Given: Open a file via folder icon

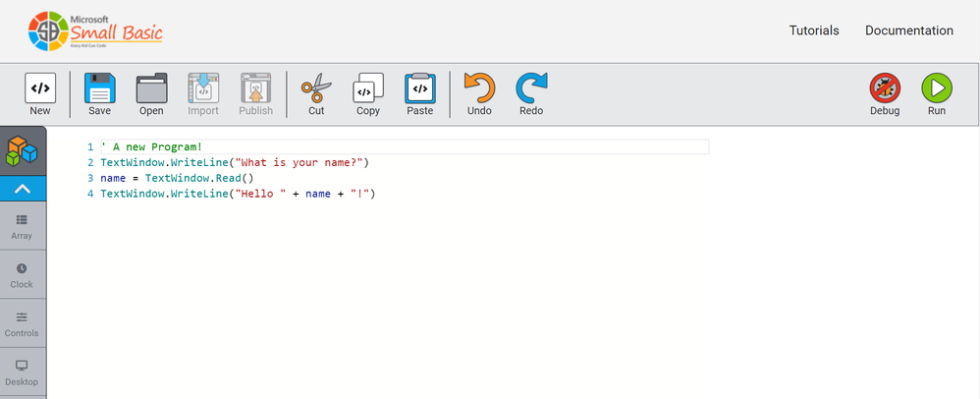Looking at the screenshot, I should click(151, 94).
